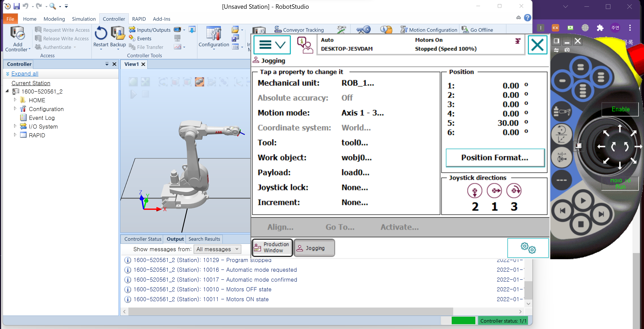The height and width of the screenshot is (329, 644).
Task: Click the RobotStudio Help icon
Action: [x=528, y=18]
